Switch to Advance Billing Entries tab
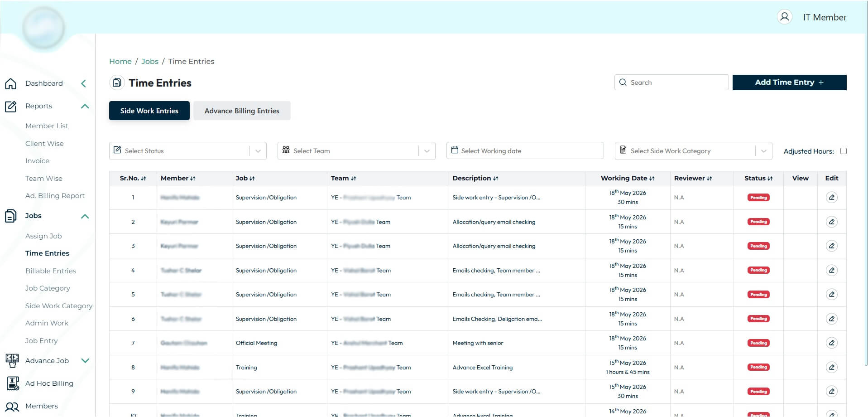The width and height of the screenshot is (868, 417). [242, 111]
